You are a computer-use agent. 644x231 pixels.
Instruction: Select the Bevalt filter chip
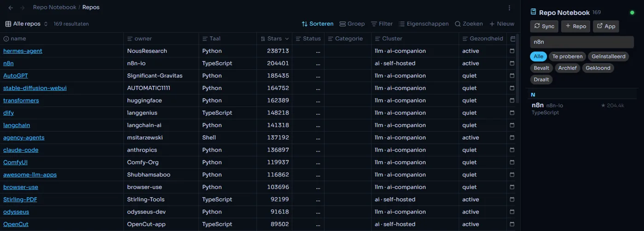coord(541,68)
